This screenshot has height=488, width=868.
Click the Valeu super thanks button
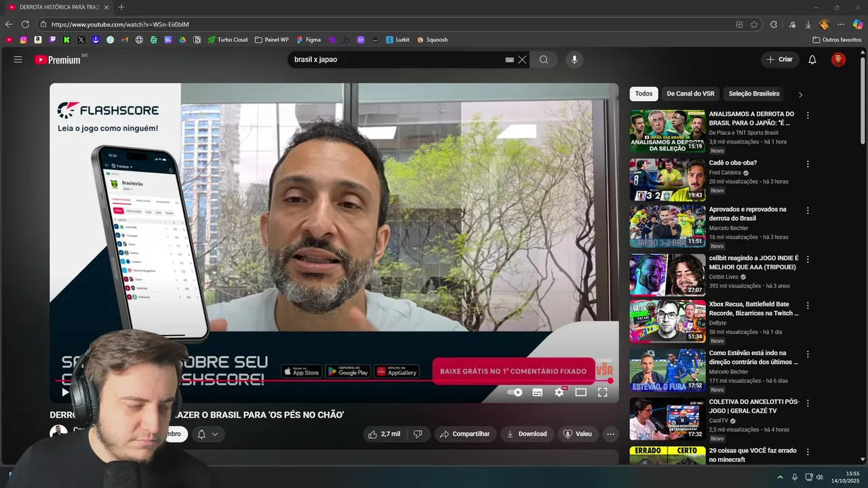click(578, 434)
